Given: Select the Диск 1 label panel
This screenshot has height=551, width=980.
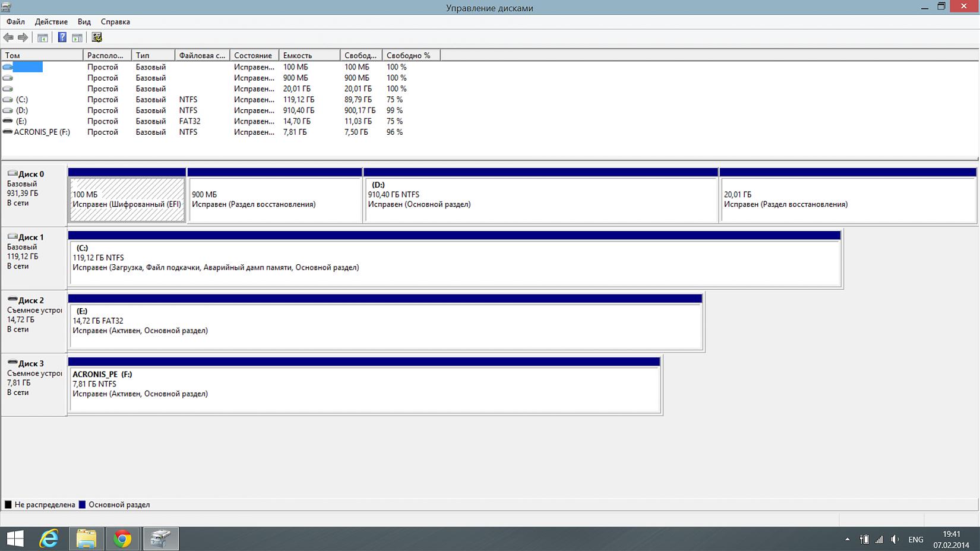Looking at the screenshot, I should coord(34,258).
